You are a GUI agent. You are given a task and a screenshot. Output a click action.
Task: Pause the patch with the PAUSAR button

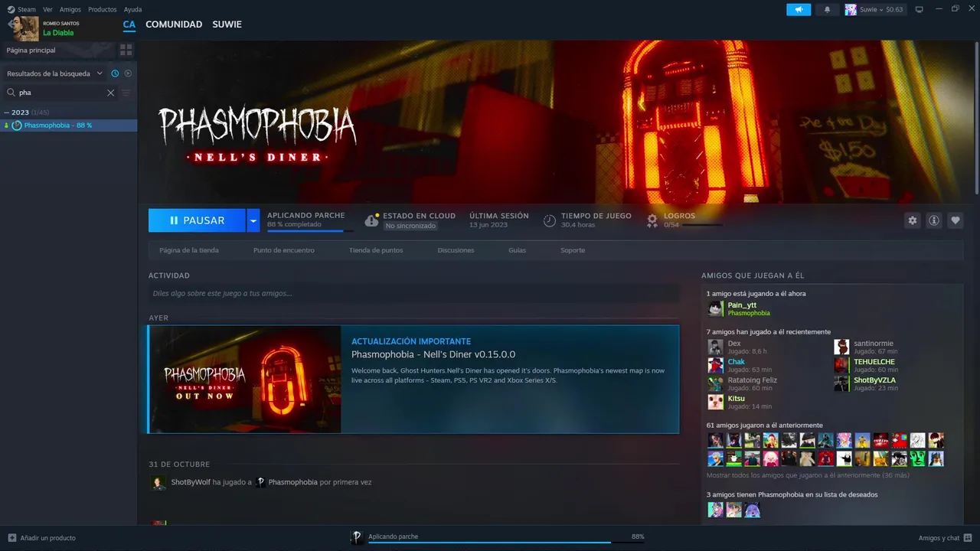(x=197, y=220)
